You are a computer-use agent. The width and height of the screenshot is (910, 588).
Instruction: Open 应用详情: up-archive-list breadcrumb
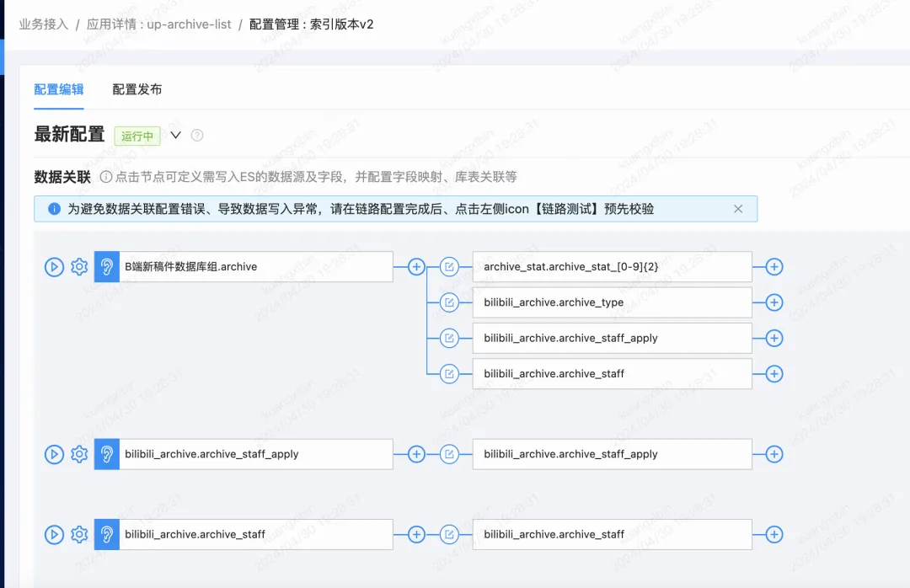[159, 24]
